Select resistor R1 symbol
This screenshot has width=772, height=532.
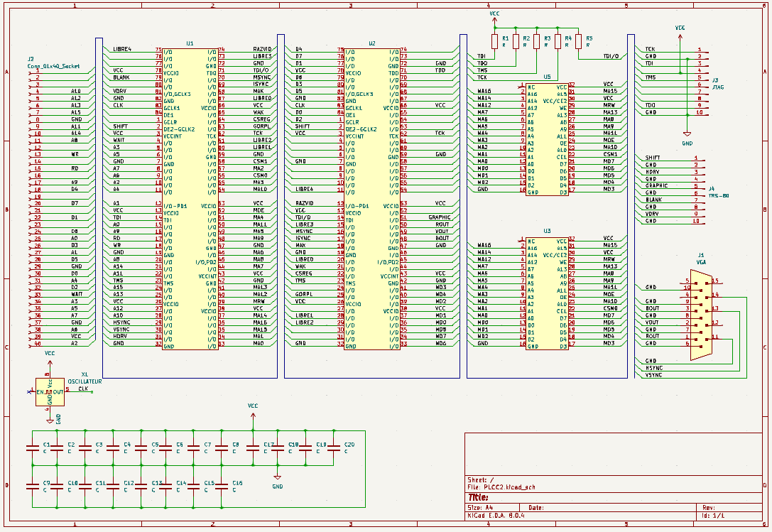(x=495, y=41)
